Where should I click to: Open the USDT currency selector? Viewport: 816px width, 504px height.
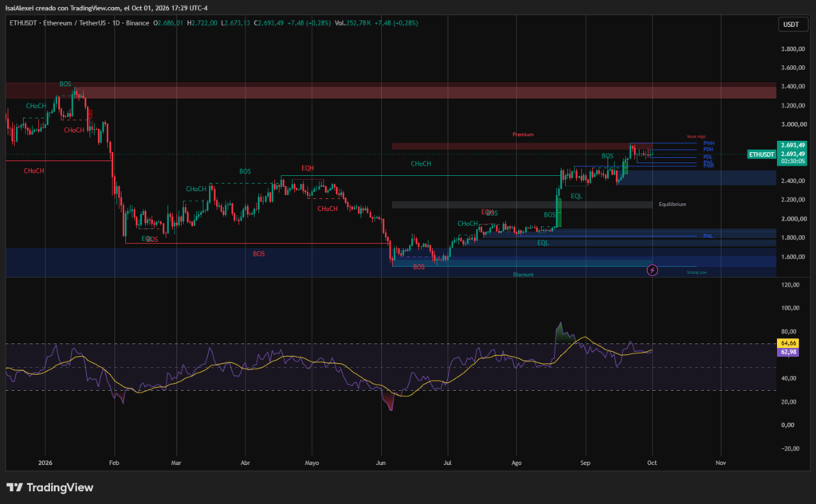[x=793, y=25]
